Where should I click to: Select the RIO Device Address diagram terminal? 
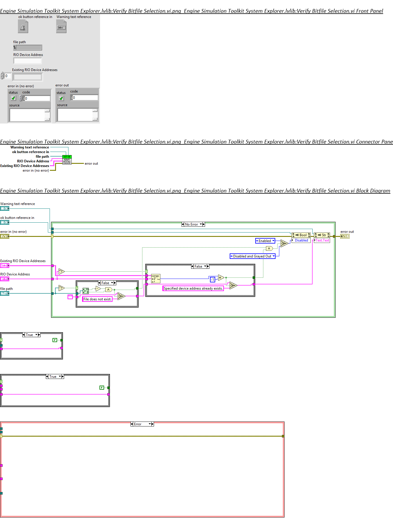(5, 279)
